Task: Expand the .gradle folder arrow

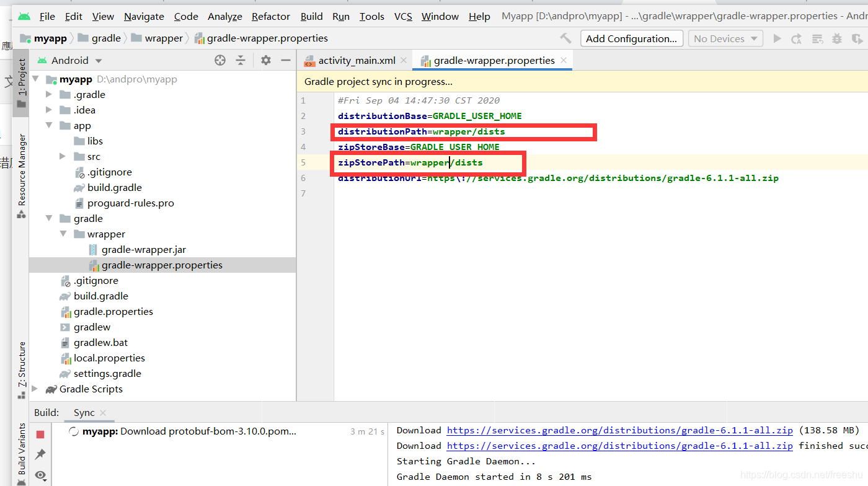Action: (49, 95)
